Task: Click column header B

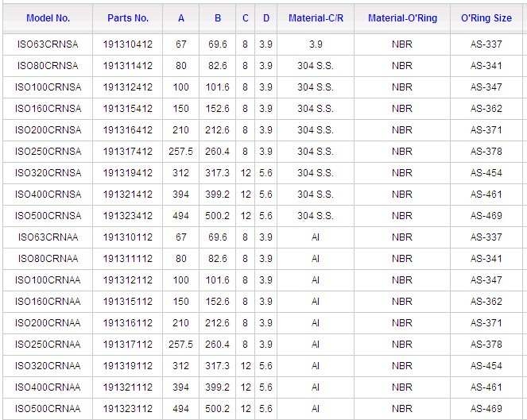Action: point(217,17)
